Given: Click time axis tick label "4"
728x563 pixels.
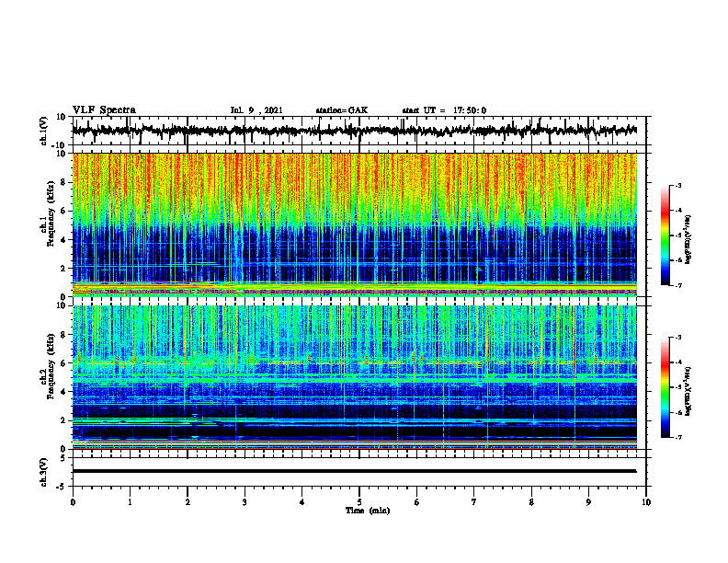Looking at the screenshot, I should point(302,502).
